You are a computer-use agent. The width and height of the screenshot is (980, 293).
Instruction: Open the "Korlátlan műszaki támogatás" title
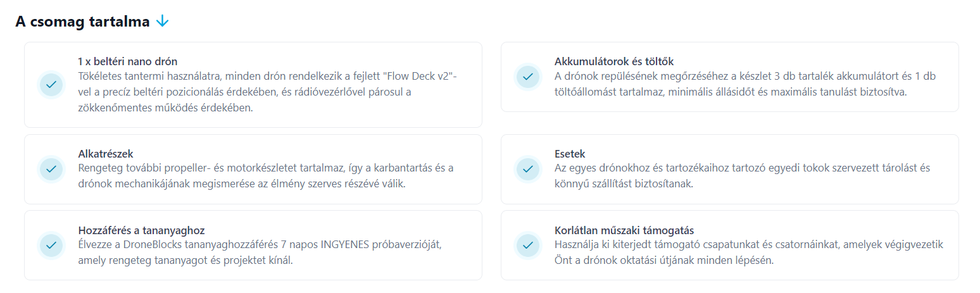click(624, 230)
